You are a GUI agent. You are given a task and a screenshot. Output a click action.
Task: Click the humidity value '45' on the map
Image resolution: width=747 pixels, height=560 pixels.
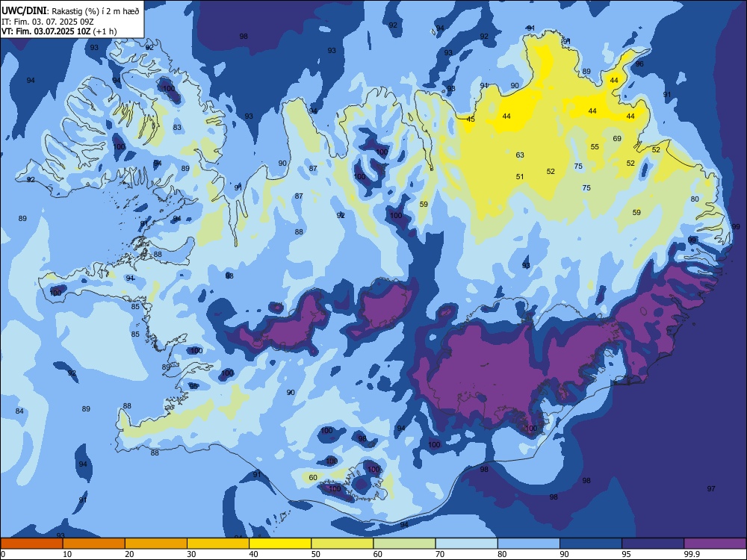coord(471,119)
